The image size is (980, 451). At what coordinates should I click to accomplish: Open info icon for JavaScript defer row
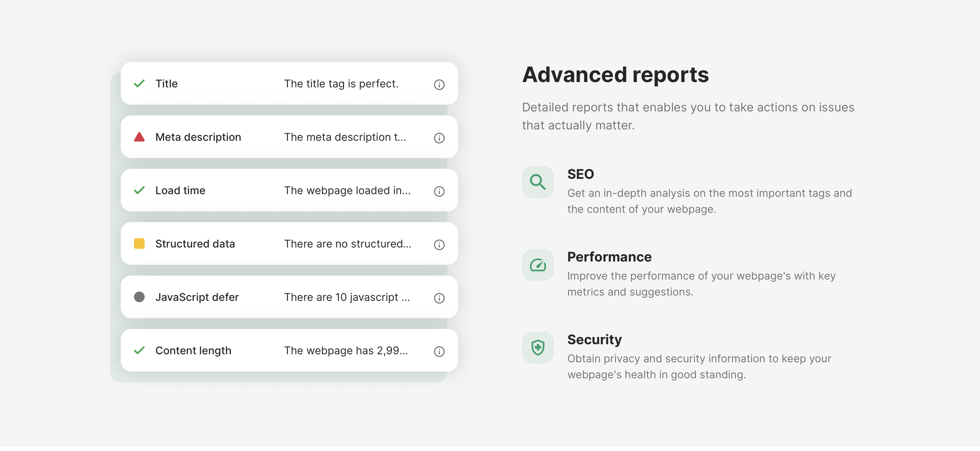(x=439, y=298)
